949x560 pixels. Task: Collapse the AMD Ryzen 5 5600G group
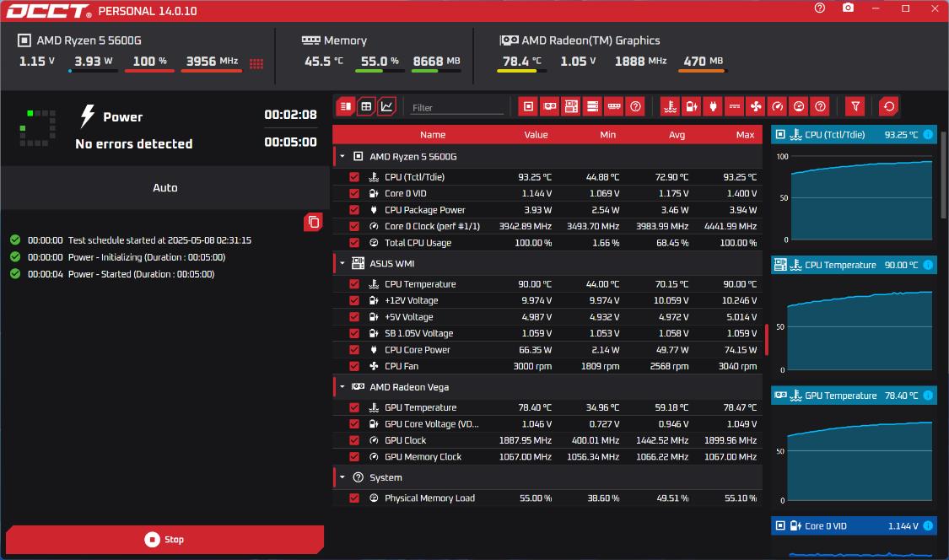click(342, 156)
